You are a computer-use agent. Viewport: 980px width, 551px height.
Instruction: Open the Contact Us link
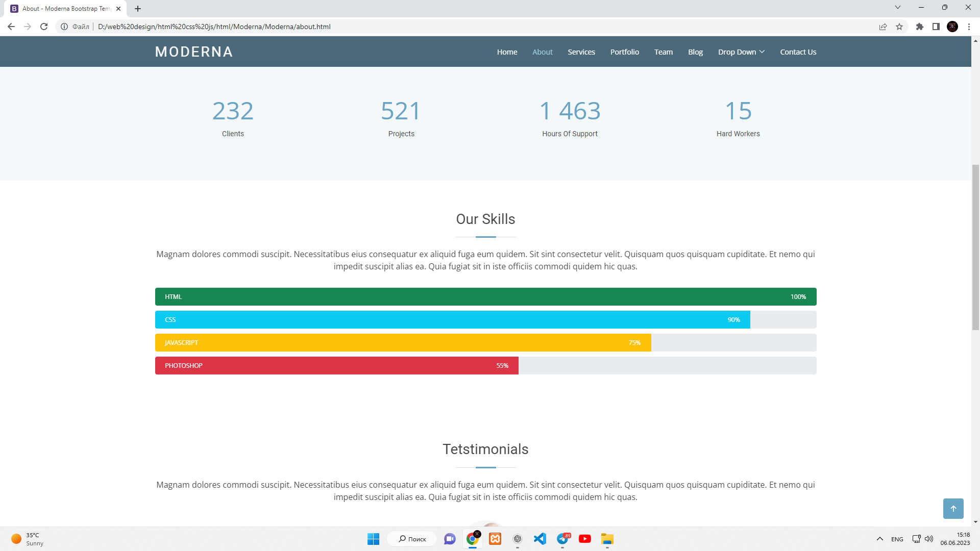click(x=798, y=52)
